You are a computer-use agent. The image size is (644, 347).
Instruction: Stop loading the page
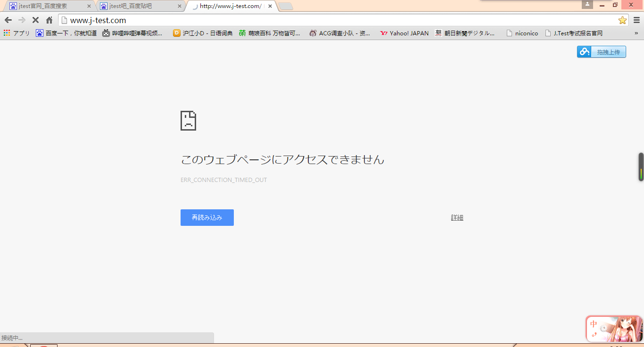tap(35, 20)
